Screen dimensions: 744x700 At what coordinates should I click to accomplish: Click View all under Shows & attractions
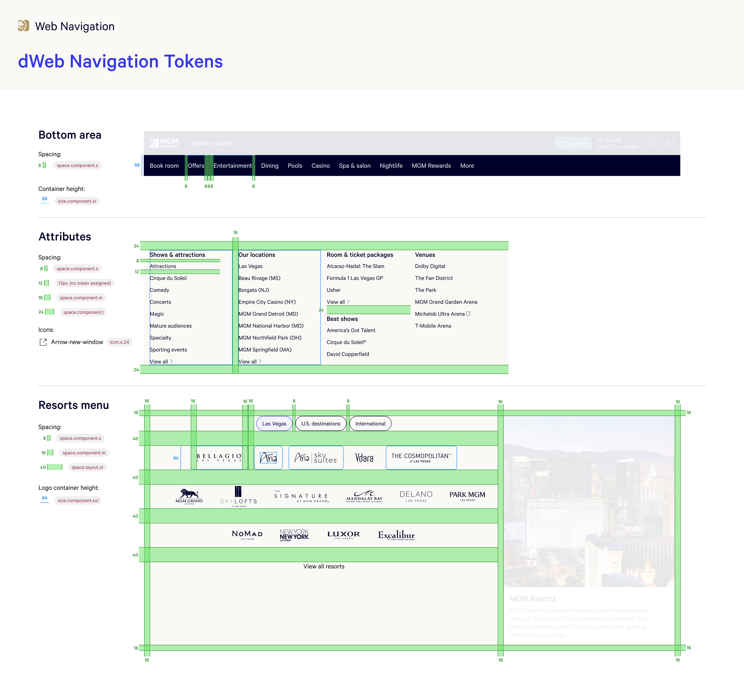tap(161, 361)
